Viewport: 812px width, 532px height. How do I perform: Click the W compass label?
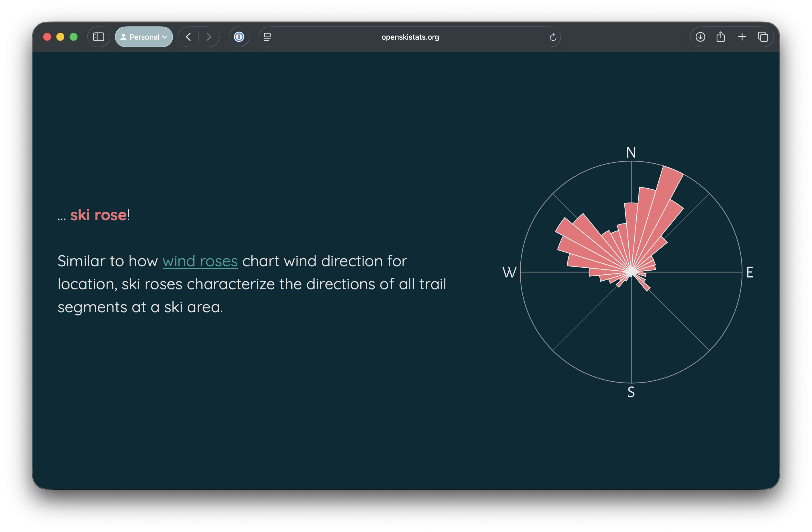pos(509,273)
